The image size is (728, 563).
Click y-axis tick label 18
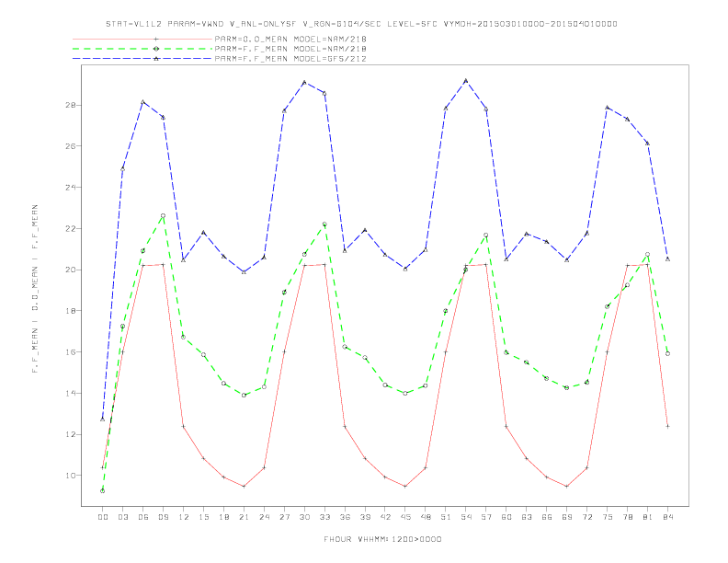71,311
